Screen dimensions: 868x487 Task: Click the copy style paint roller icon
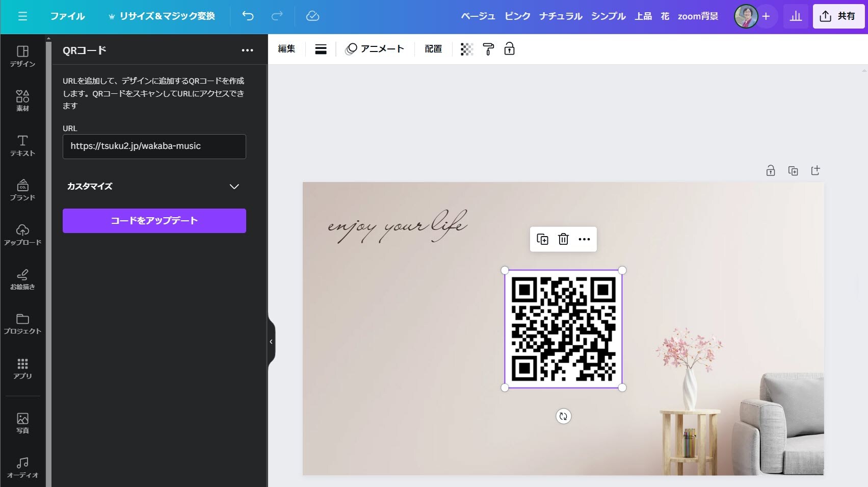click(488, 49)
